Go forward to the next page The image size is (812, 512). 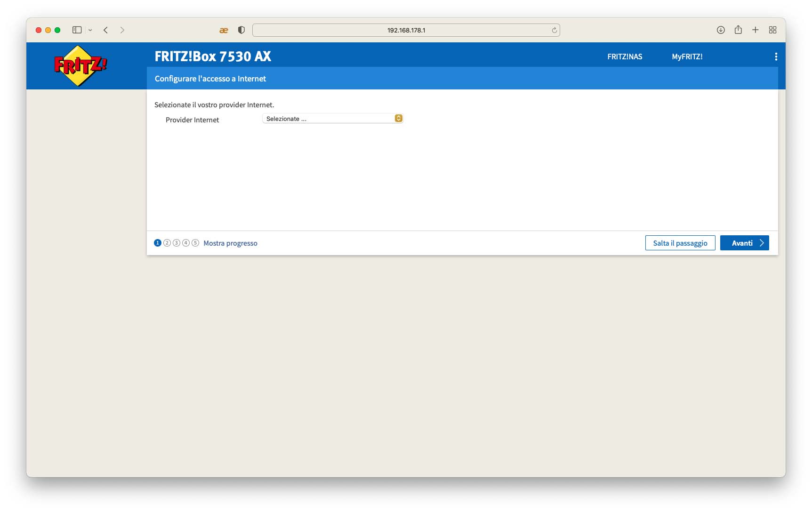[x=122, y=30]
